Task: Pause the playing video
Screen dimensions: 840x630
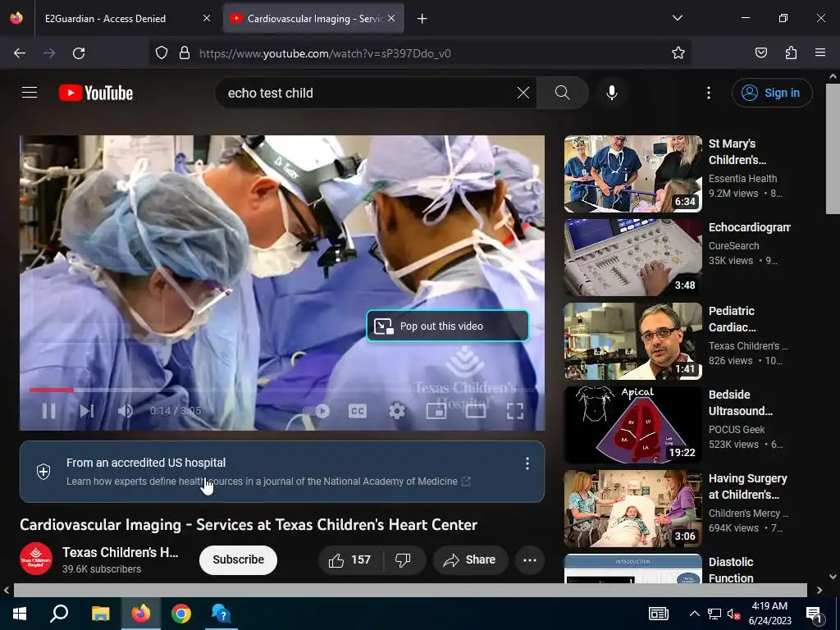Action: (48, 411)
